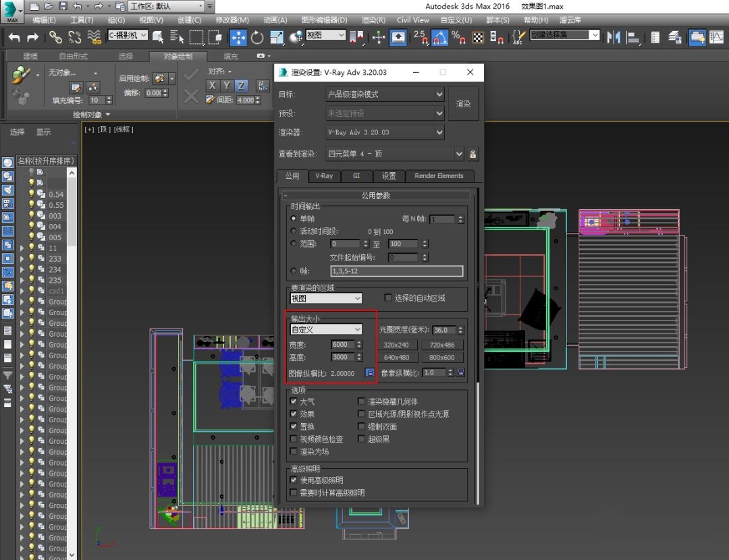Click the paint brush object paint icon
729x560 pixels.
[x=21, y=74]
